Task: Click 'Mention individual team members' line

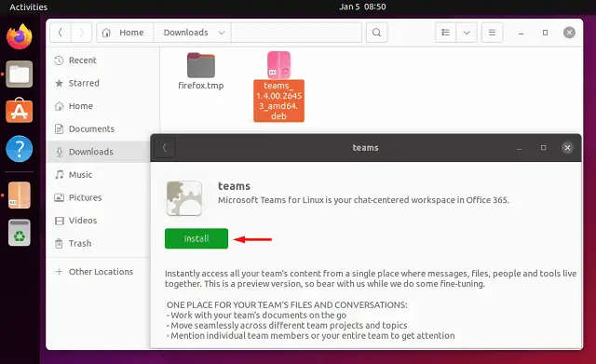Action: 310,335
